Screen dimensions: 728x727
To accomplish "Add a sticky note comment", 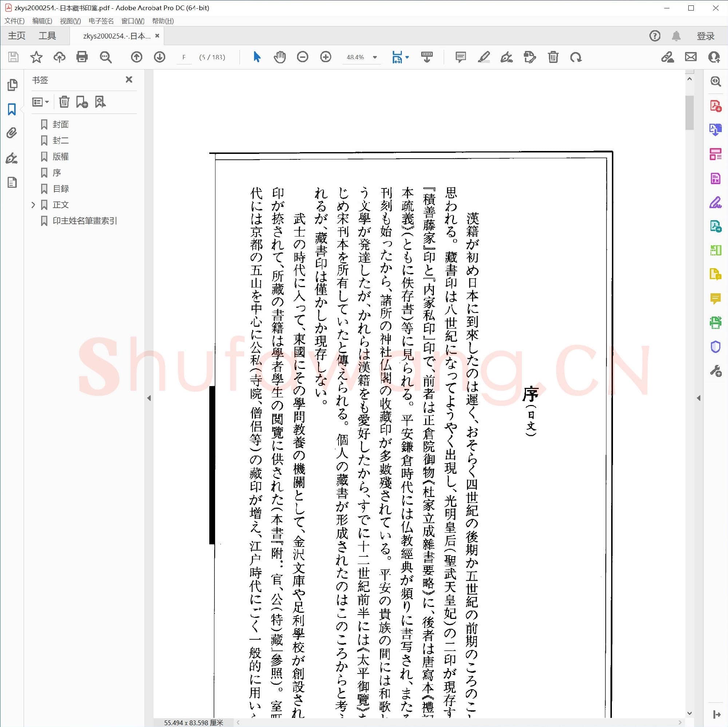I will point(460,57).
